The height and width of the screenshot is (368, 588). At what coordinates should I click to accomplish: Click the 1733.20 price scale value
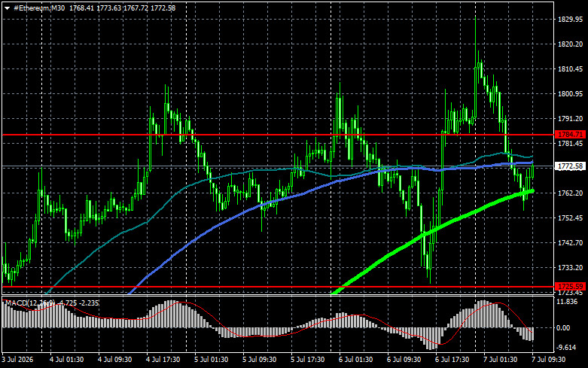[x=571, y=268]
